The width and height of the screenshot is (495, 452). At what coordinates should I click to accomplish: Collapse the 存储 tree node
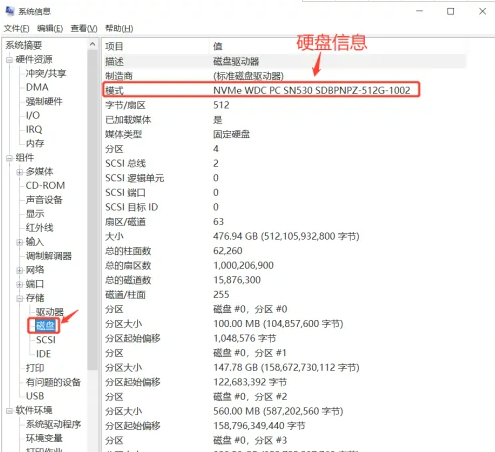coord(20,298)
